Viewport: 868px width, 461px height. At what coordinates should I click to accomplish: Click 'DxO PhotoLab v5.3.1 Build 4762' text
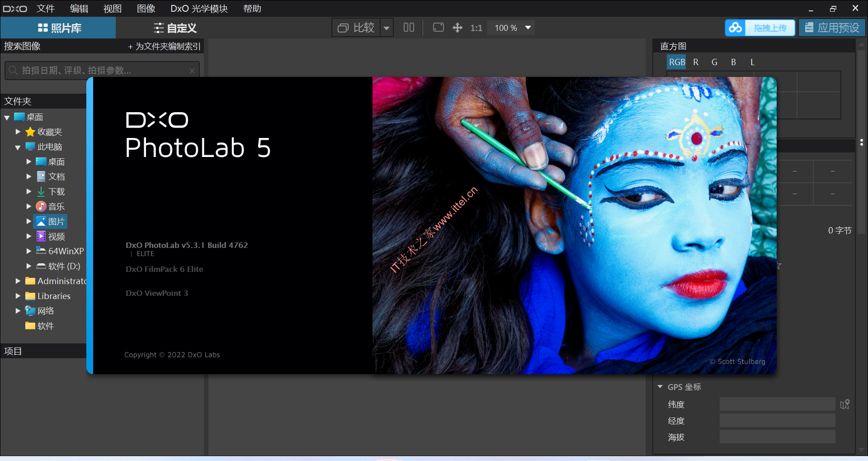point(187,245)
